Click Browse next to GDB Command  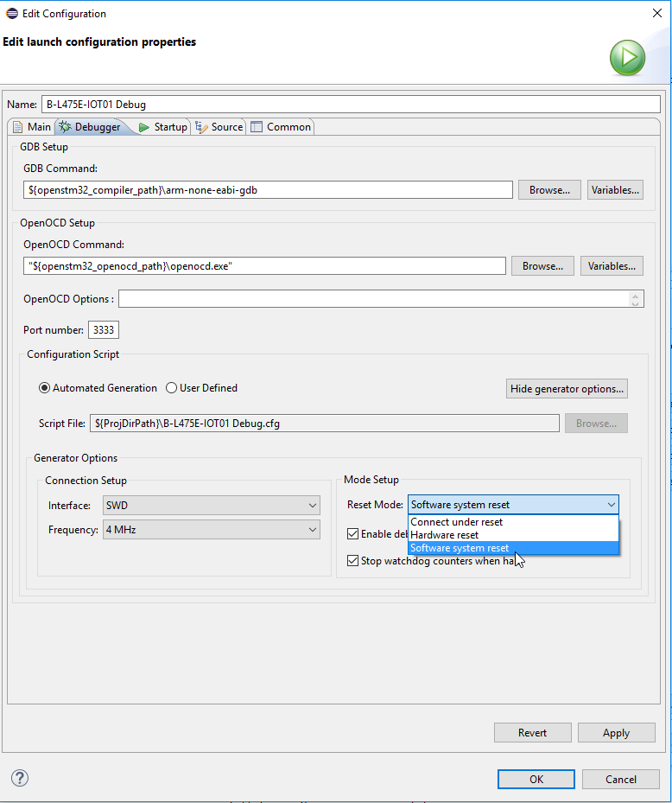[x=549, y=190]
